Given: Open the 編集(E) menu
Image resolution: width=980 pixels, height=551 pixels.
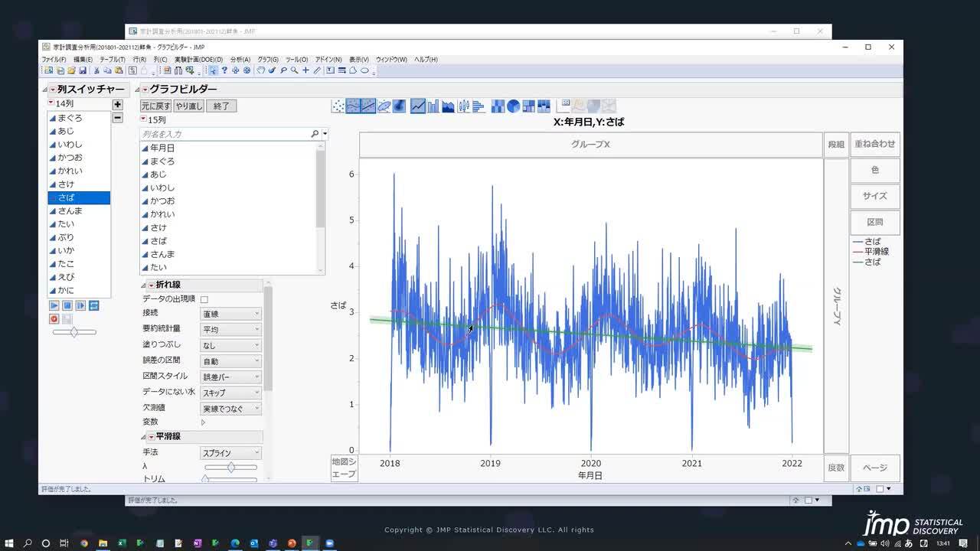Looking at the screenshot, I should click(83, 59).
